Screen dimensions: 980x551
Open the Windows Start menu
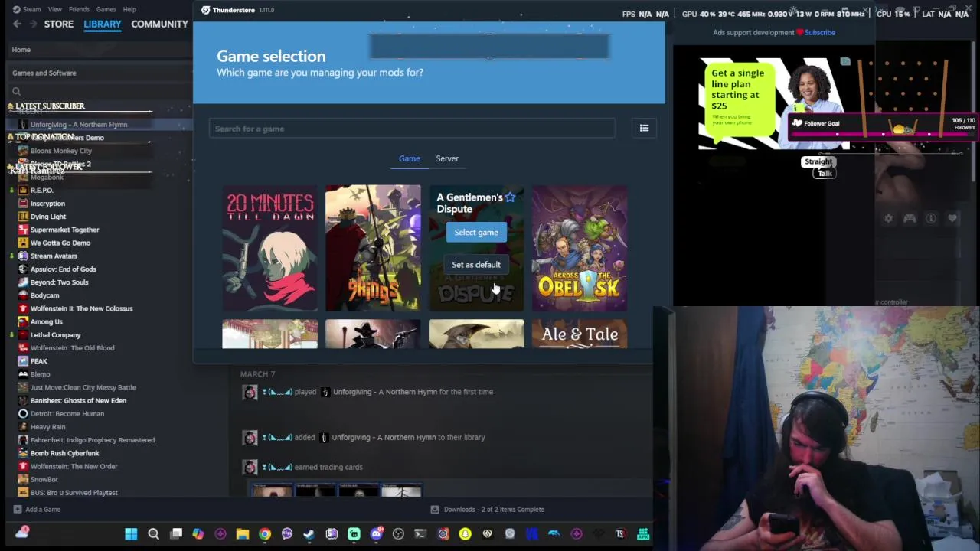pyautogui.click(x=131, y=533)
